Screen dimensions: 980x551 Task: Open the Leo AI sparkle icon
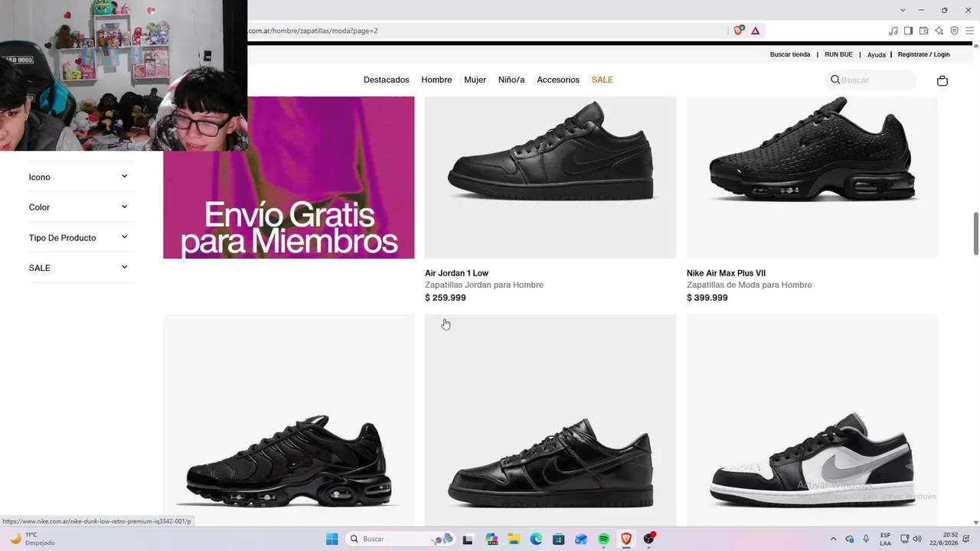click(x=939, y=31)
